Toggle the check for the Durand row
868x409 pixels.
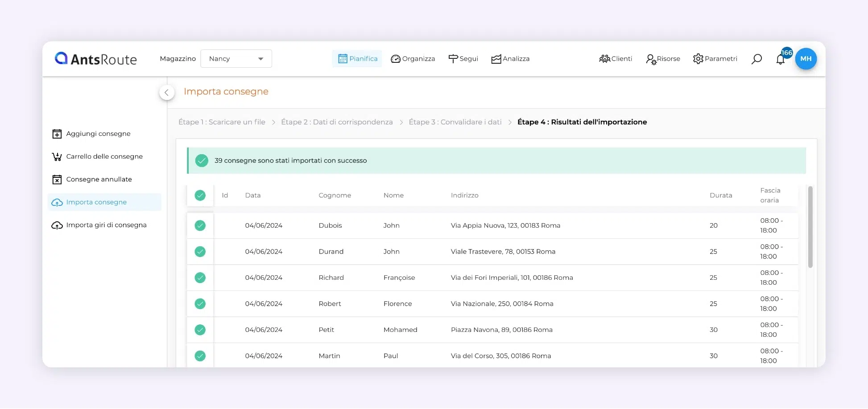[x=200, y=252]
